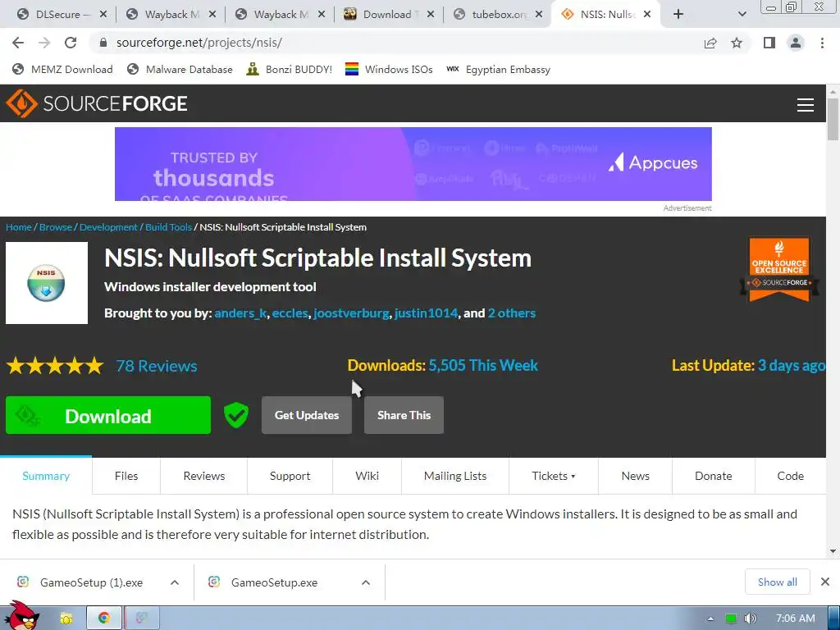Open the Windows ISOs bookmark
Image resolution: width=840 pixels, height=630 pixels.
coord(389,70)
